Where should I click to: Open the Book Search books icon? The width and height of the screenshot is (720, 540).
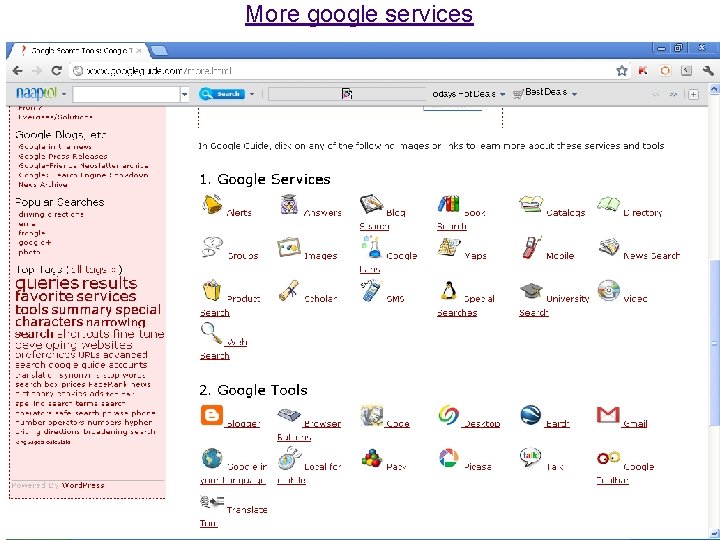coord(449,204)
